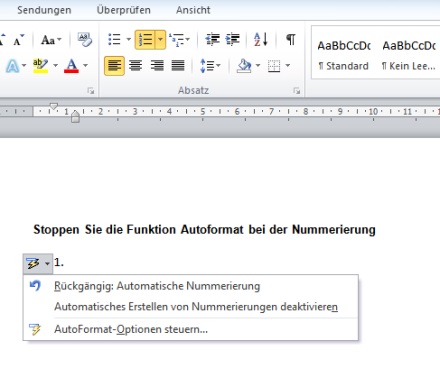The height and width of the screenshot is (387, 440).
Task: Expand the bullet list style dropdown
Action: point(129,39)
